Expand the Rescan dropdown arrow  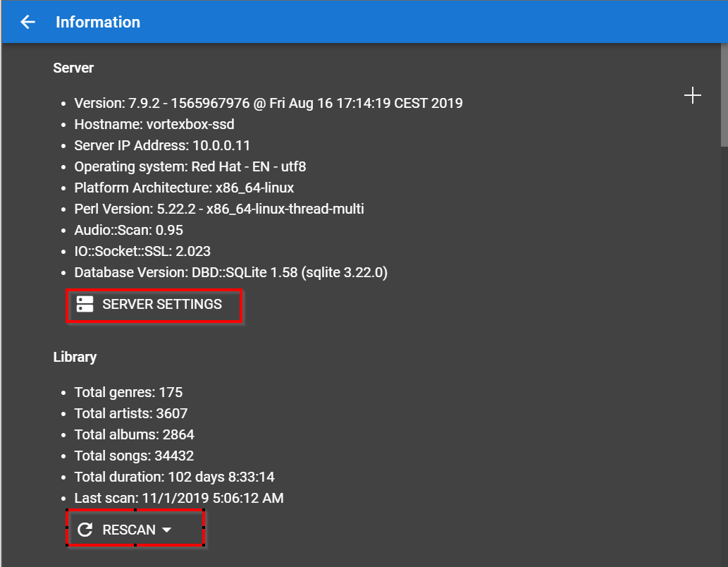point(167,530)
